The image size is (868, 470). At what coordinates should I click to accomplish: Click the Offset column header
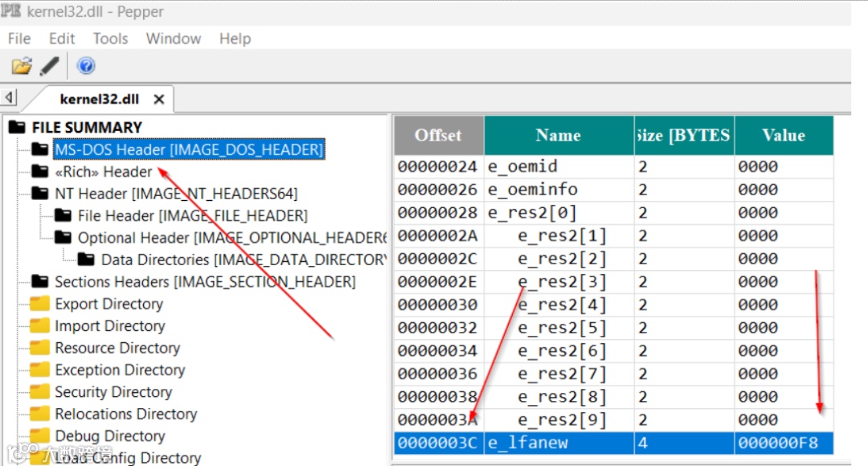click(439, 135)
